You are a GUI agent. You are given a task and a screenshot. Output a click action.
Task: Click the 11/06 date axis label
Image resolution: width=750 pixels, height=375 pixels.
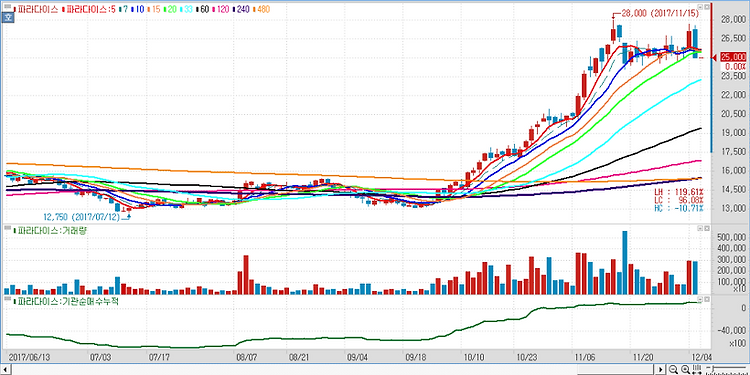click(585, 357)
